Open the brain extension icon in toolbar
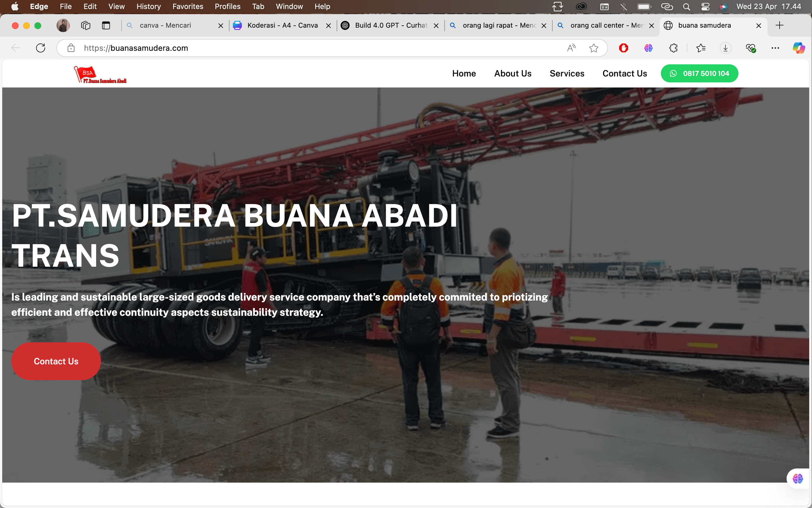The image size is (812, 508). pos(648,48)
